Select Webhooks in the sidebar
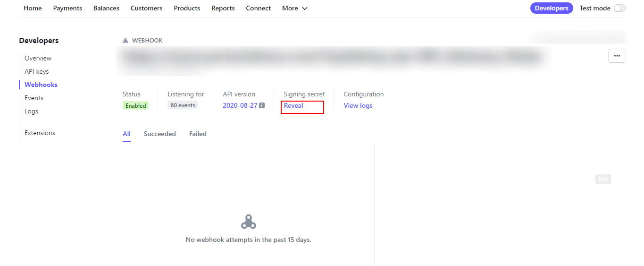The image size is (644, 266). [x=41, y=85]
